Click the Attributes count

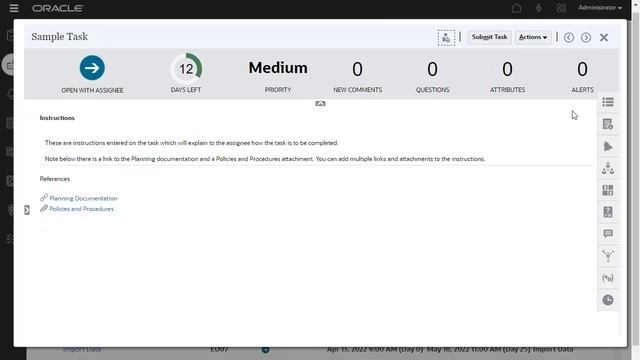(x=507, y=69)
